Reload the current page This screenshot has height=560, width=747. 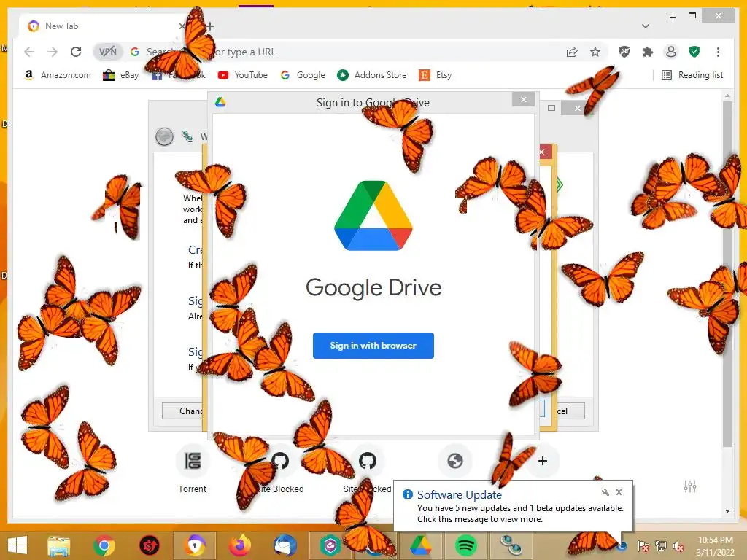point(76,52)
